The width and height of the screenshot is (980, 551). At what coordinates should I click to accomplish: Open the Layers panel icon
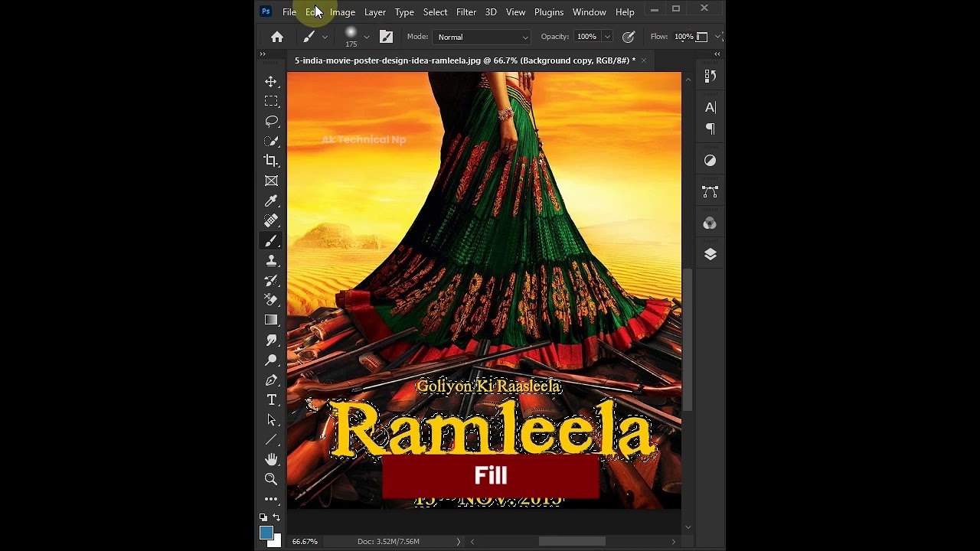point(710,254)
